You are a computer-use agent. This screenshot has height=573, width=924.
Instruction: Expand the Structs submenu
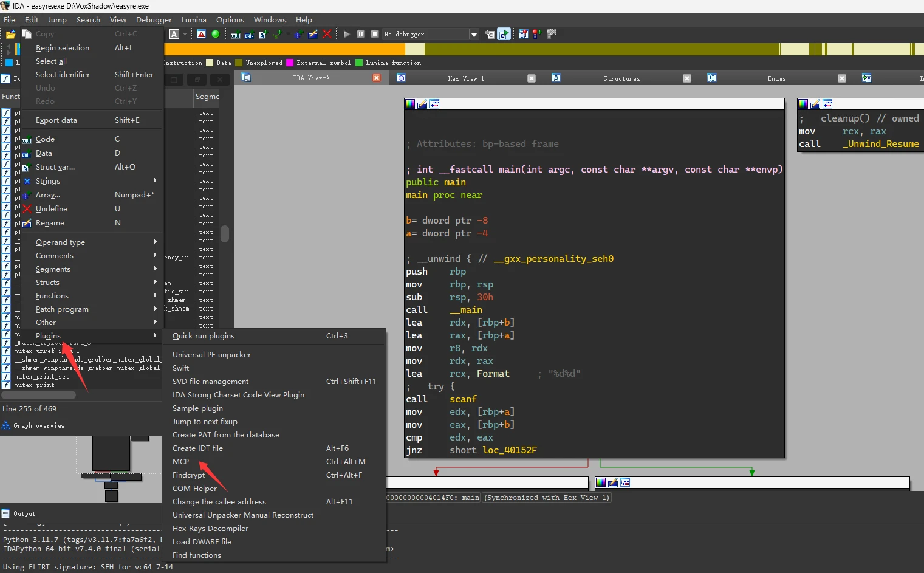coord(92,283)
